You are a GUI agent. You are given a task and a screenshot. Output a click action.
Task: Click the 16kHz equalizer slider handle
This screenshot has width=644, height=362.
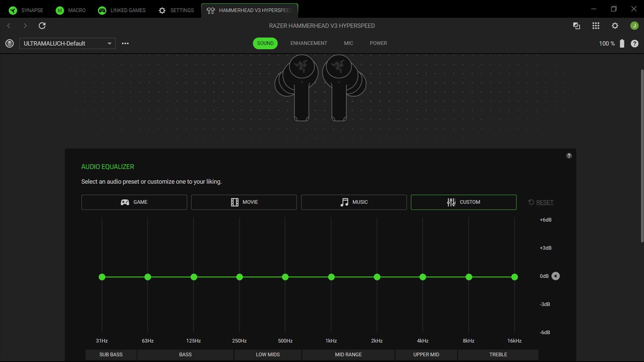click(x=514, y=277)
